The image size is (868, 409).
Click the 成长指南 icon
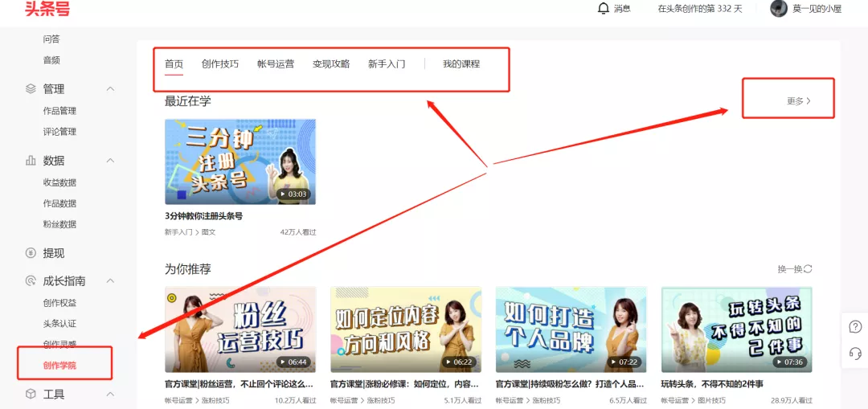click(31, 281)
